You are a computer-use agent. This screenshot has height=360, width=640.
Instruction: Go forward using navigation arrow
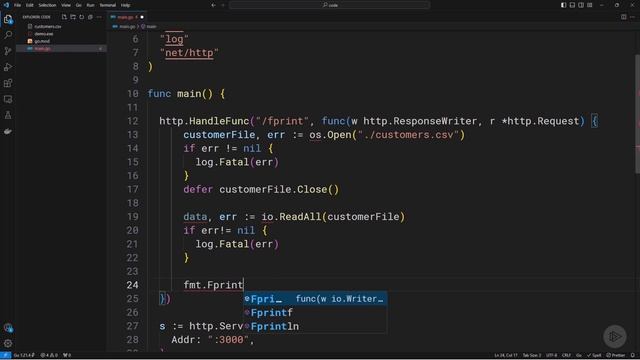tap(223, 5)
